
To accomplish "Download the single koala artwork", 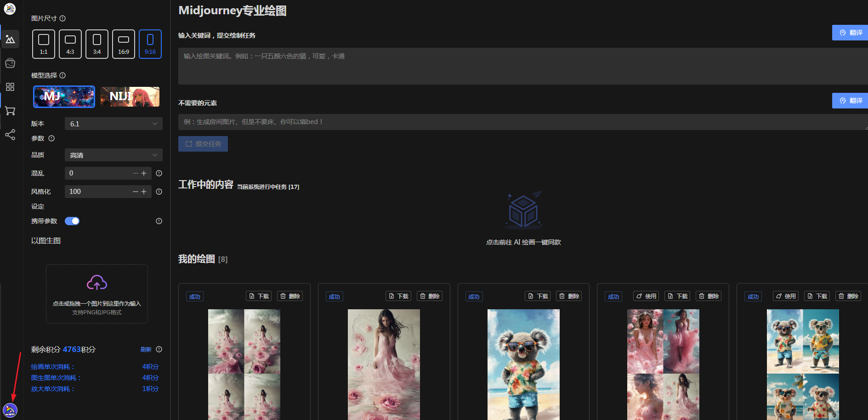I will tap(538, 296).
